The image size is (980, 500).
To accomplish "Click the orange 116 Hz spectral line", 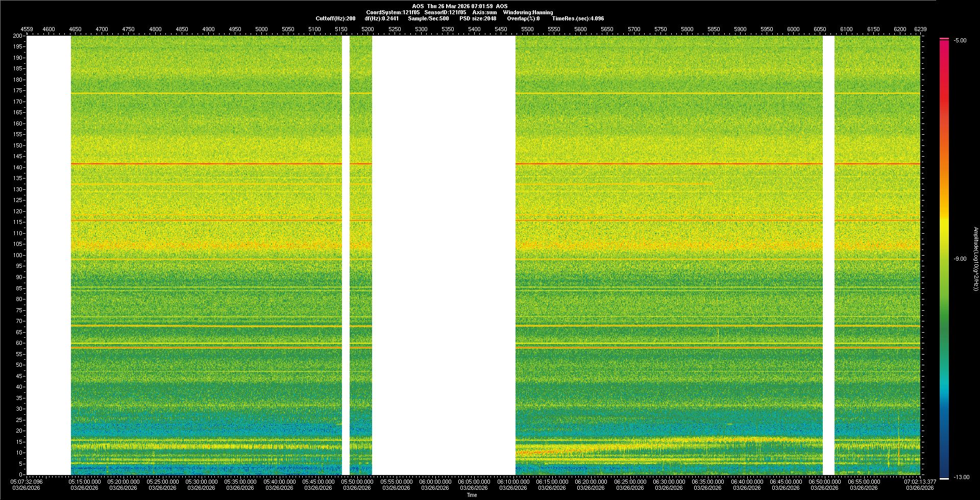I will click(x=204, y=220).
